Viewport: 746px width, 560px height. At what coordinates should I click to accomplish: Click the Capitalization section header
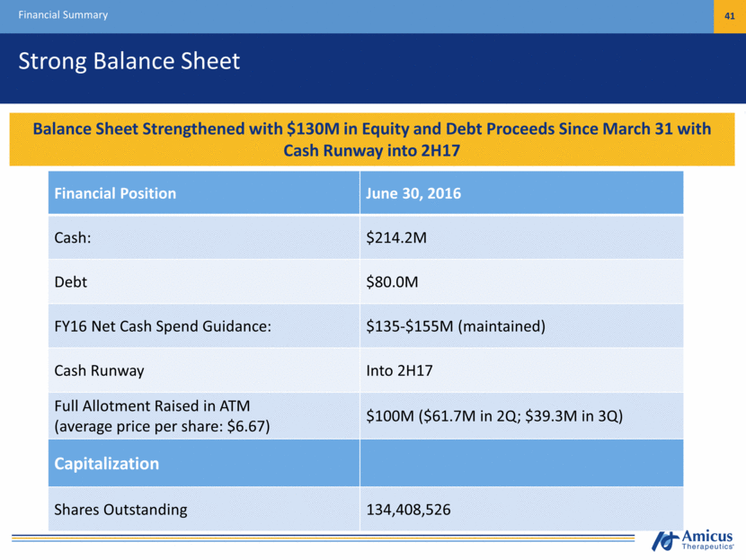[108, 464]
